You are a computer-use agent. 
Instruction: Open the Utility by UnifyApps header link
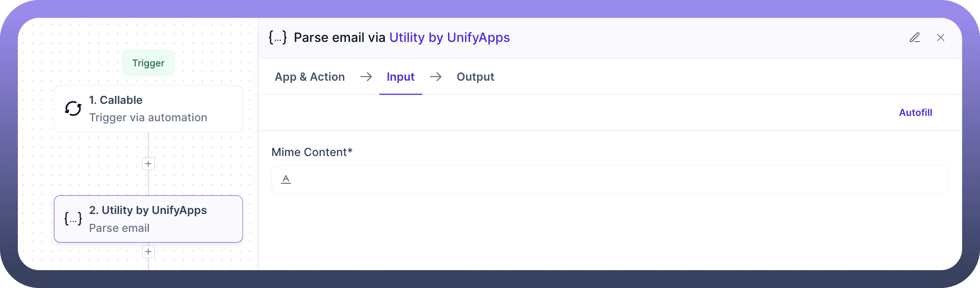pyautogui.click(x=449, y=37)
